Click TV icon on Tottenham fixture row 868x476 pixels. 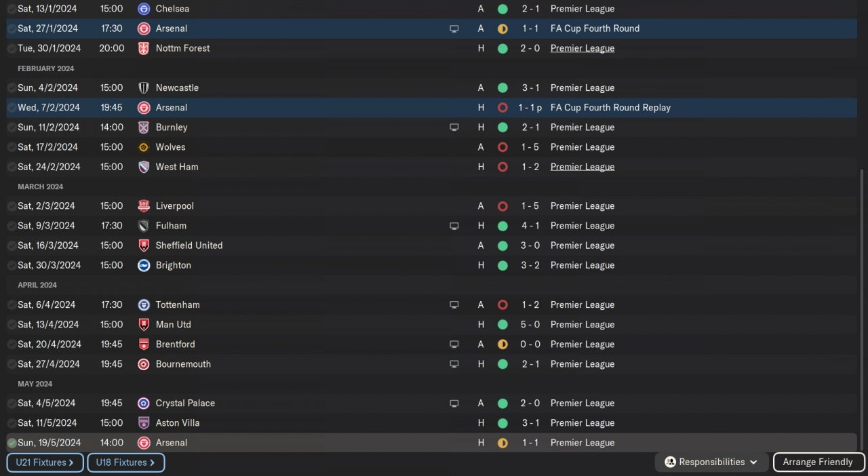454,305
